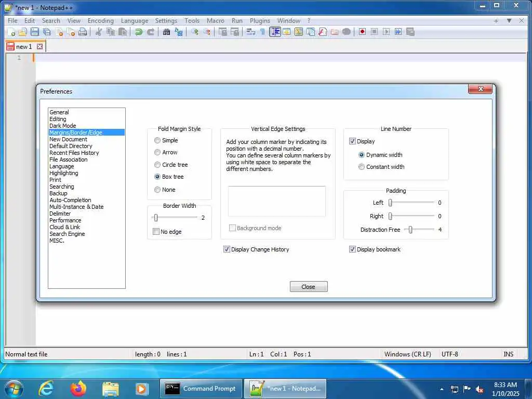The height and width of the screenshot is (399, 532).
Task: Click the Show All Characters pilcrow icon
Action: click(262, 32)
